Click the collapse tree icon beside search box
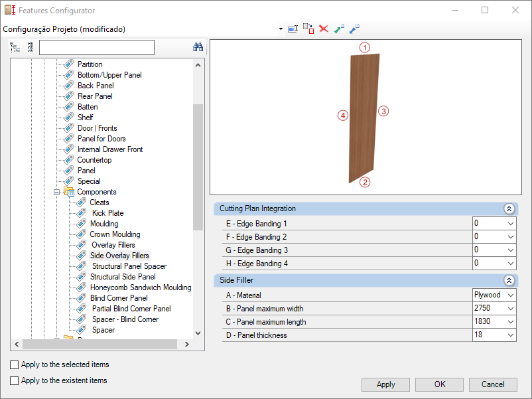Screen dimensions: 532x399 (31, 47)
